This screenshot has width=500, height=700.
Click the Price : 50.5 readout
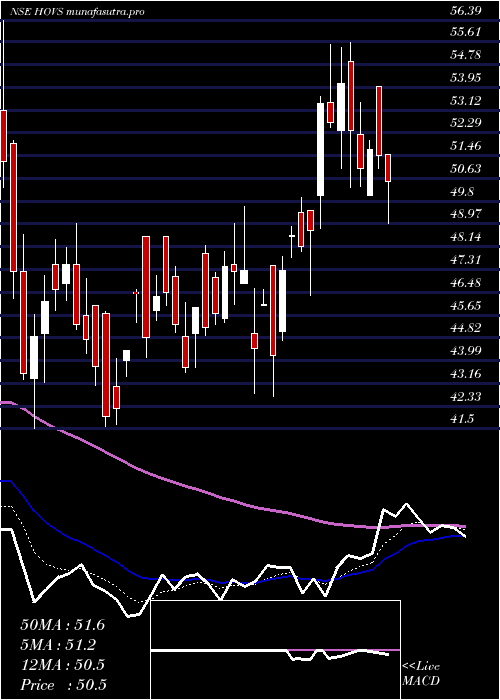point(63,685)
